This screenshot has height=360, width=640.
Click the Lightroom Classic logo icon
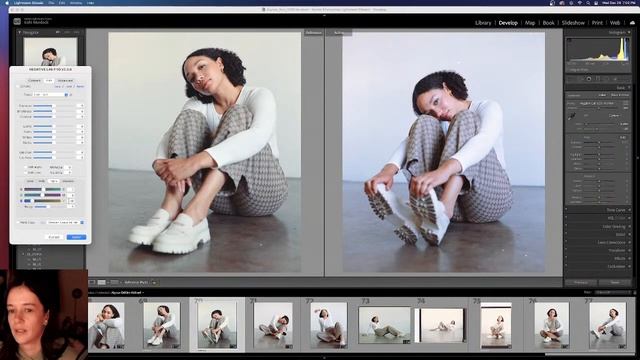17,21
